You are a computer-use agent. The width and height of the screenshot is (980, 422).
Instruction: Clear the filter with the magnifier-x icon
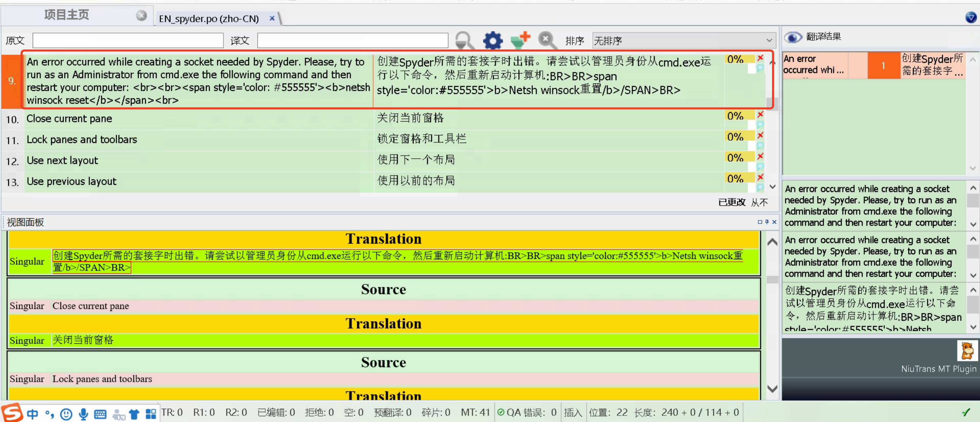coord(548,40)
